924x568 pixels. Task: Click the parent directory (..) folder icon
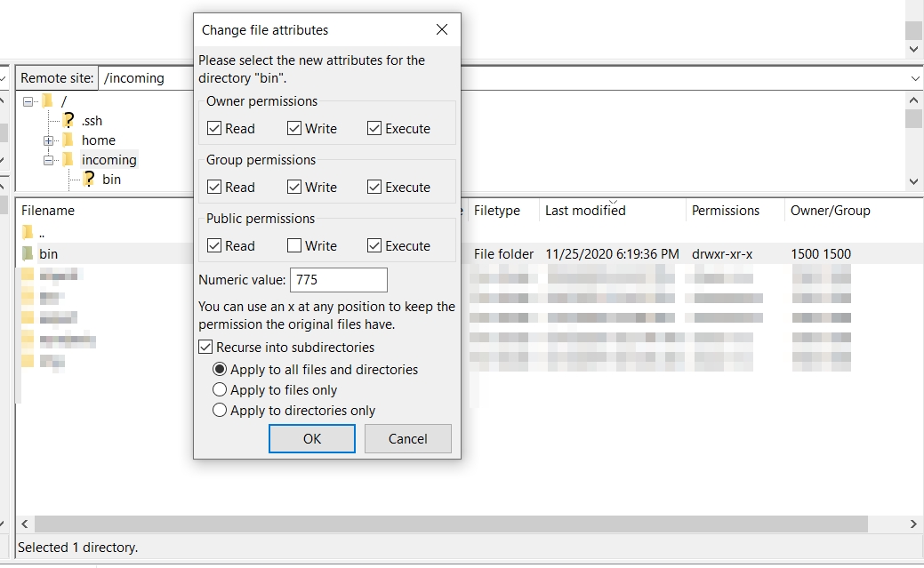(28, 233)
